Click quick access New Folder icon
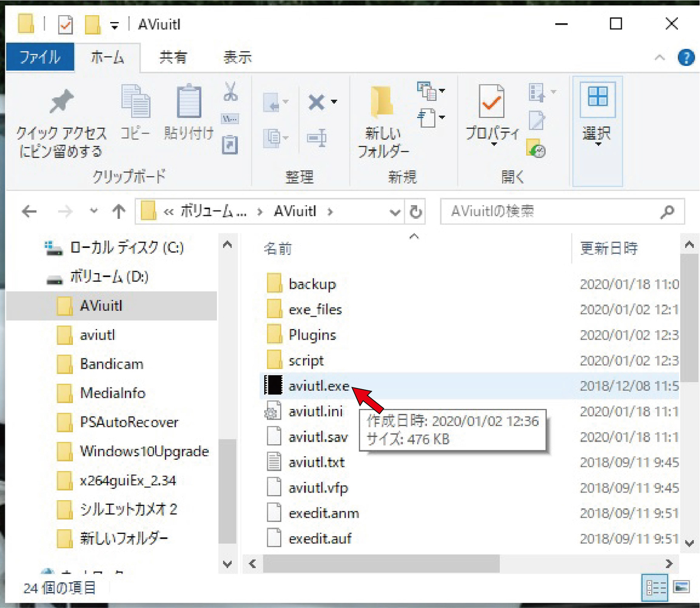Viewport: 700px width, 608px height. tap(92, 25)
